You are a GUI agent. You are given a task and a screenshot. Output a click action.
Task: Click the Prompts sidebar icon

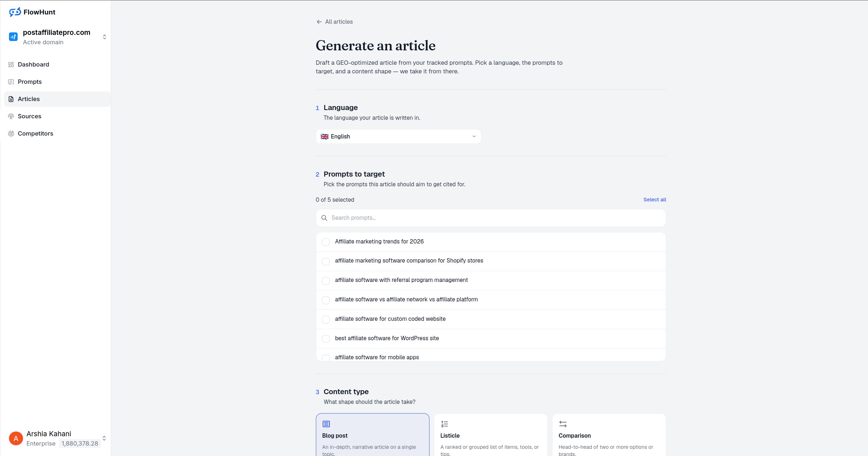coord(11,82)
